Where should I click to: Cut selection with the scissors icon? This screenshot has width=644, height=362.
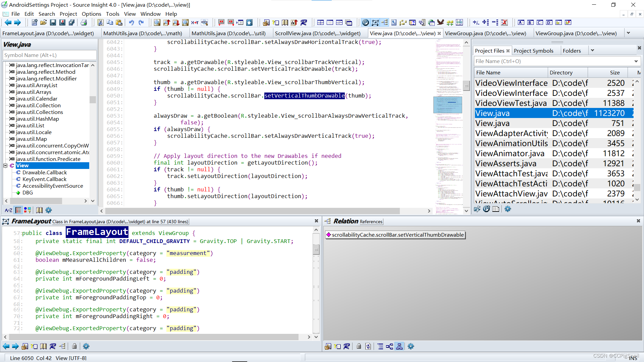pos(100,22)
